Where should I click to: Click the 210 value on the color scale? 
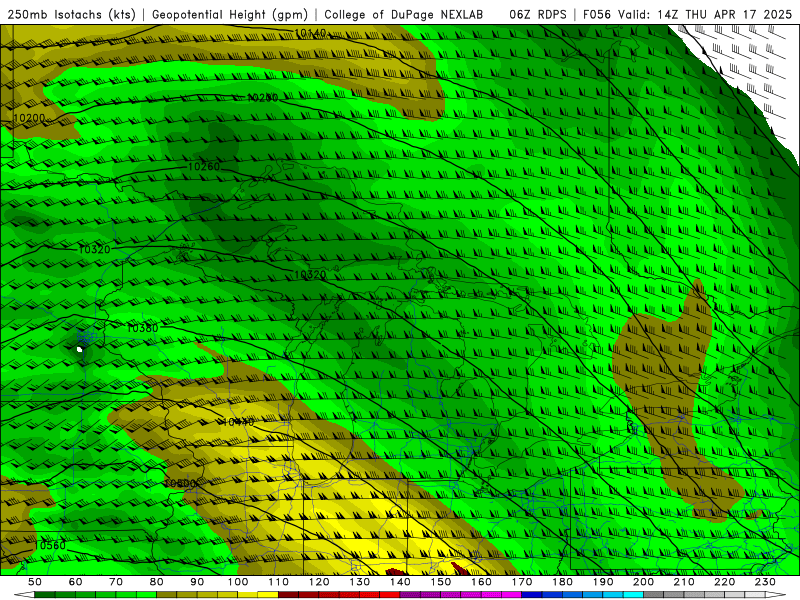(684, 582)
